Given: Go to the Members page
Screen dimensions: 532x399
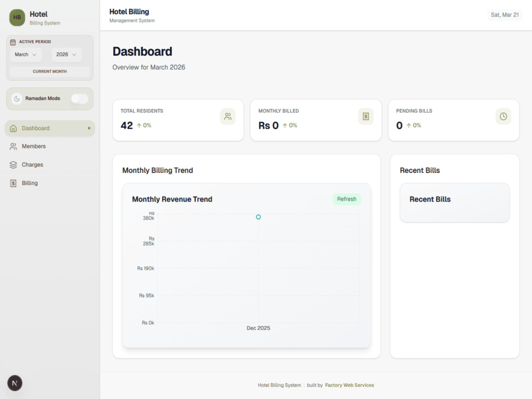Looking at the screenshot, I should [x=50, y=147].
